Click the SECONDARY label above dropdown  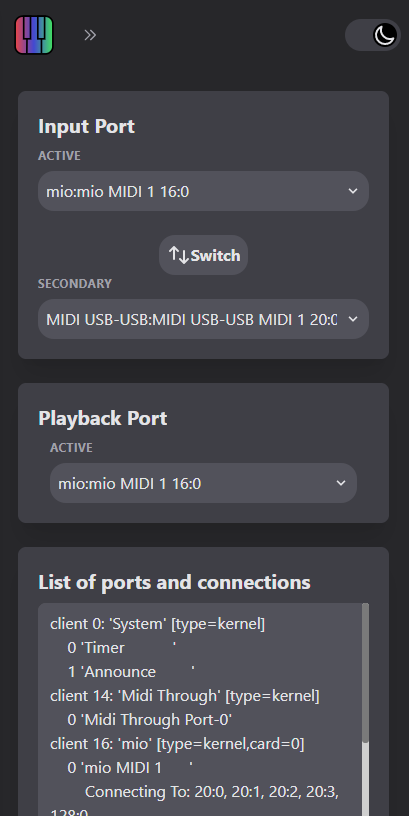[75, 284]
